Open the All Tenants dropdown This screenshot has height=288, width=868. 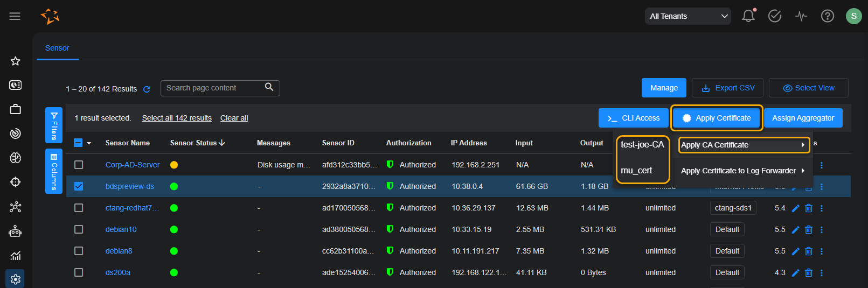(688, 16)
